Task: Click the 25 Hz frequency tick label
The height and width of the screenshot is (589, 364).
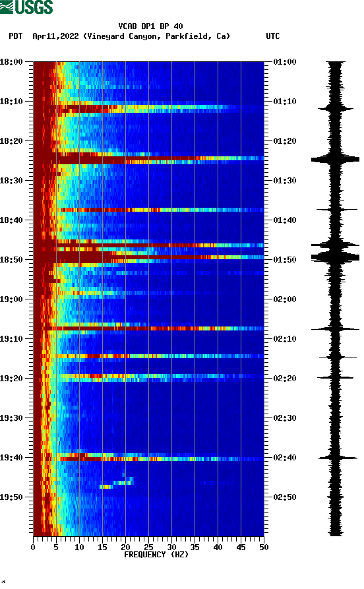Action: tap(149, 547)
